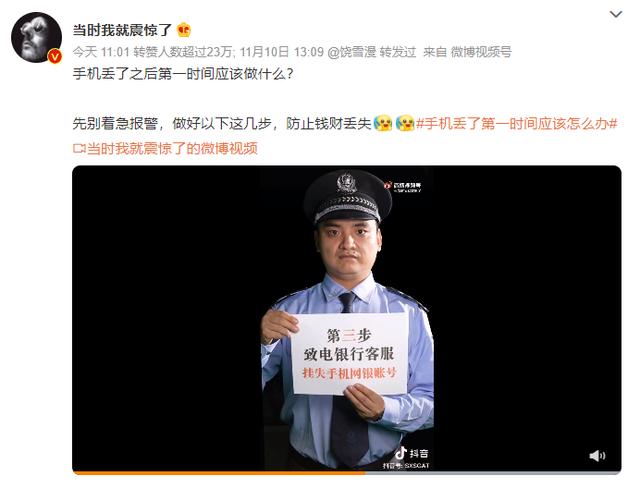This screenshot has height=488, width=640.
Task: Click the orange verified V badge
Action: tap(55, 56)
